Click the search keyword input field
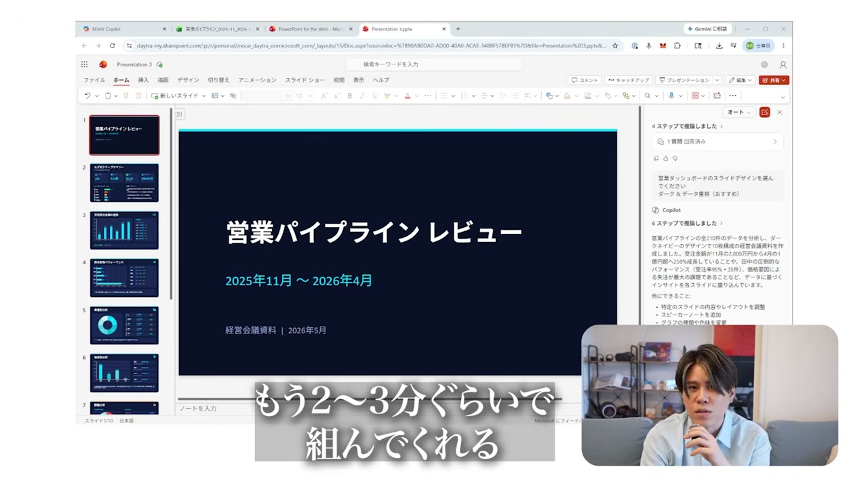Screen dimensions: 868x488 coord(434,64)
